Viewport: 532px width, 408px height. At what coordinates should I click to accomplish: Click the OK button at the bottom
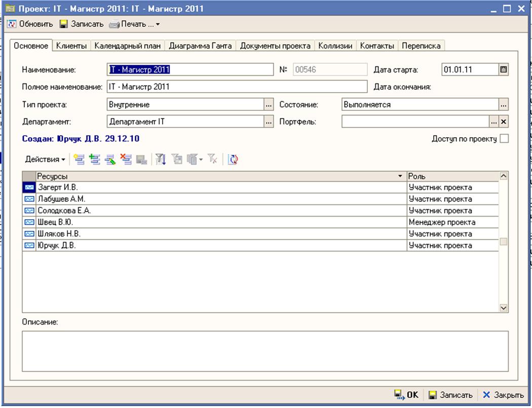pyautogui.click(x=406, y=395)
